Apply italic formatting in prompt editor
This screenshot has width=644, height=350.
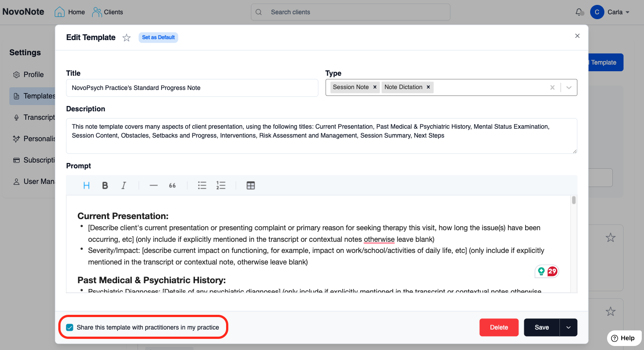[x=124, y=186]
